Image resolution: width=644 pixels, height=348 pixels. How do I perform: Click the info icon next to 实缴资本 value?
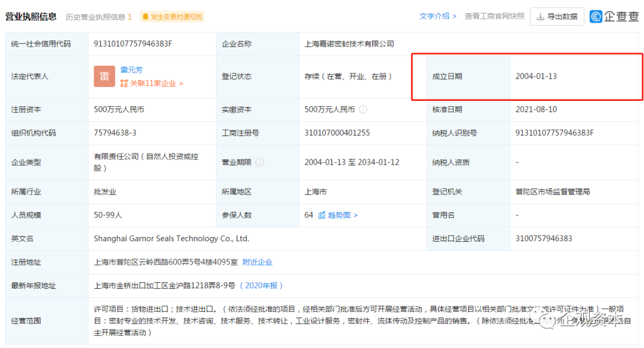(363, 109)
